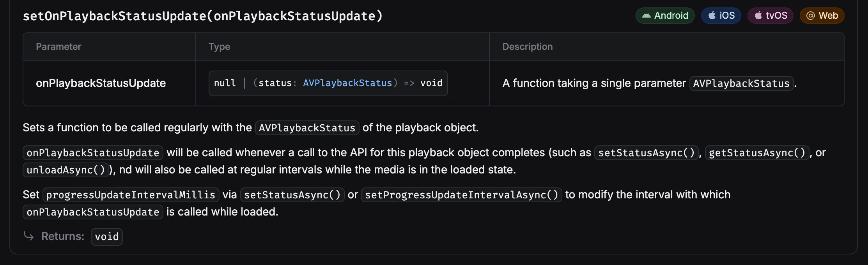Open the blue AVPlaybackStatus type link
Screen dimensions: 868x265
347,83
